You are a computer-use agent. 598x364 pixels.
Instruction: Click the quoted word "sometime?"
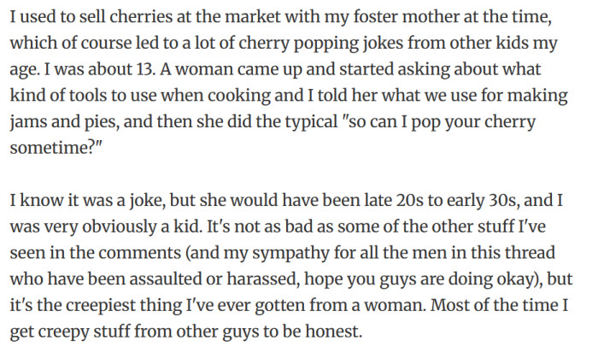coord(56,148)
